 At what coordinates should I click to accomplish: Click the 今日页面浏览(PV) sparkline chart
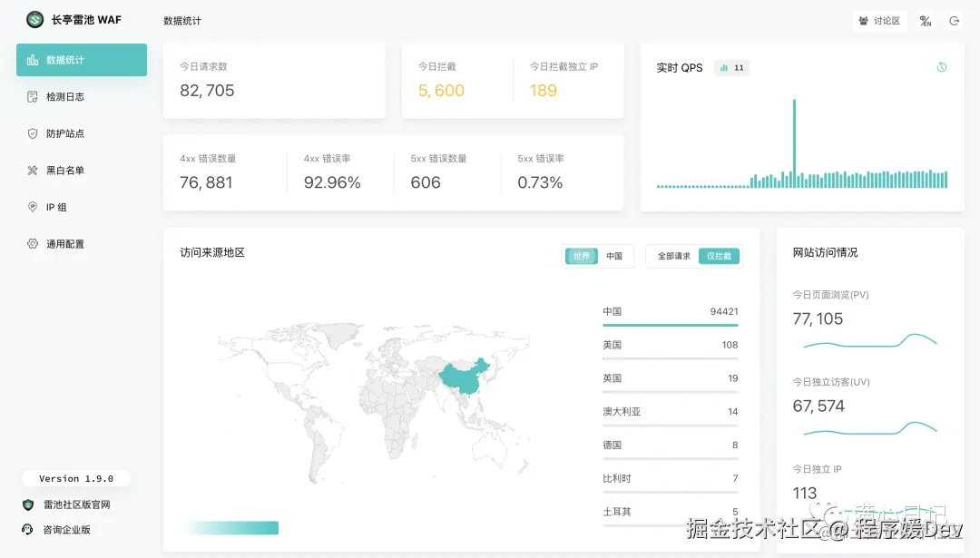[870, 341]
